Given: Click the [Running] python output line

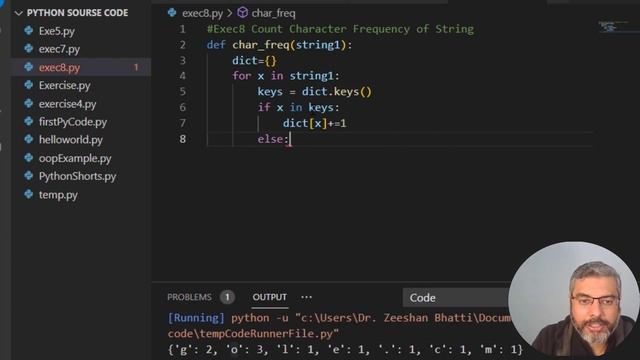Looking at the screenshot, I should [x=339, y=318].
